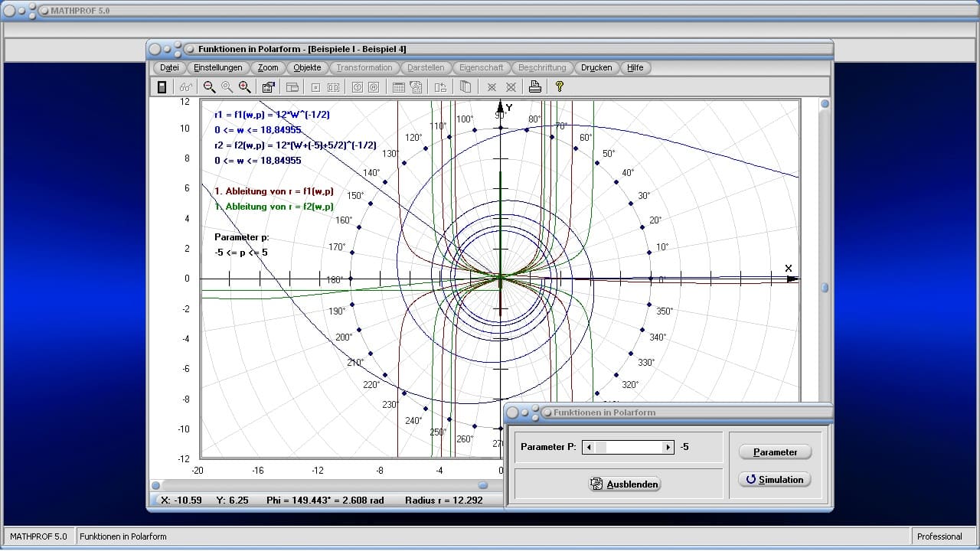Open the Zoom menu

point(268,67)
